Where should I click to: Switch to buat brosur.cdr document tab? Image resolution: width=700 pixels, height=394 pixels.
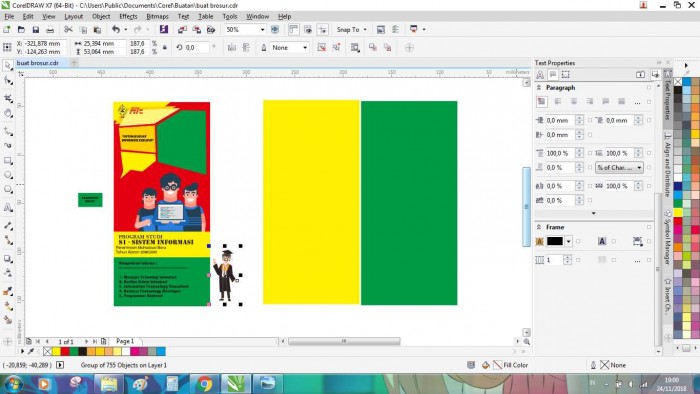point(38,63)
